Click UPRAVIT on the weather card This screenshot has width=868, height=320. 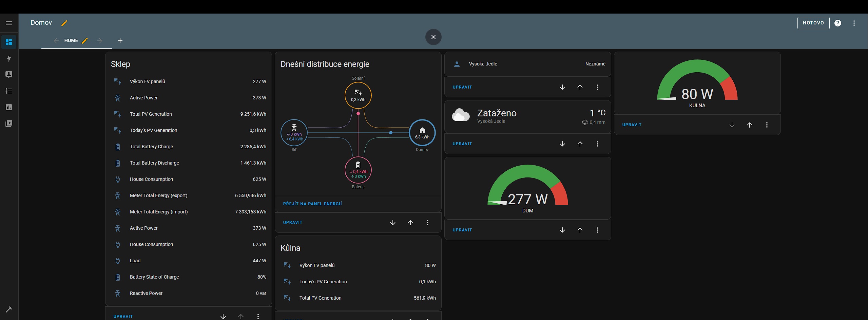click(462, 144)
